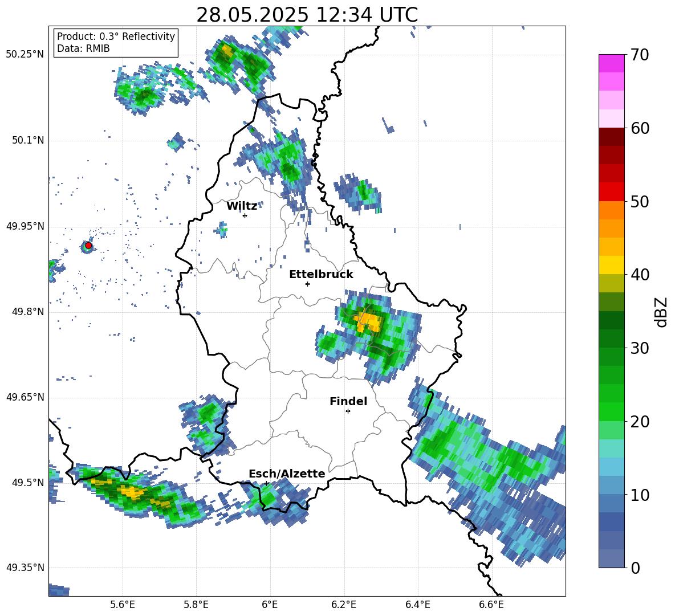This screenshot has height=616, width=675.
Task: Click the 6.4°E longitude label
Action: pyautogui.click(x=417, y=605)
